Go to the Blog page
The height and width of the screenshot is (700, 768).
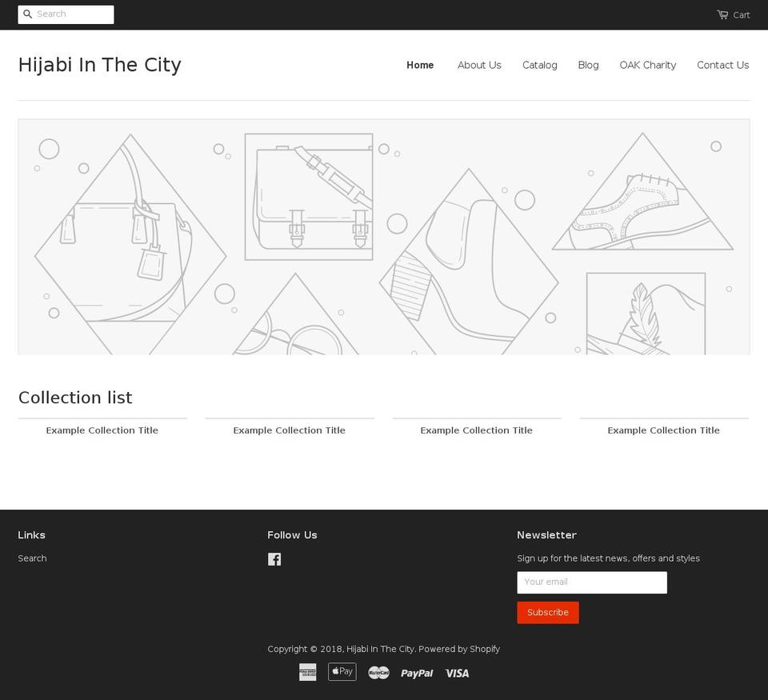pos(588,65)
